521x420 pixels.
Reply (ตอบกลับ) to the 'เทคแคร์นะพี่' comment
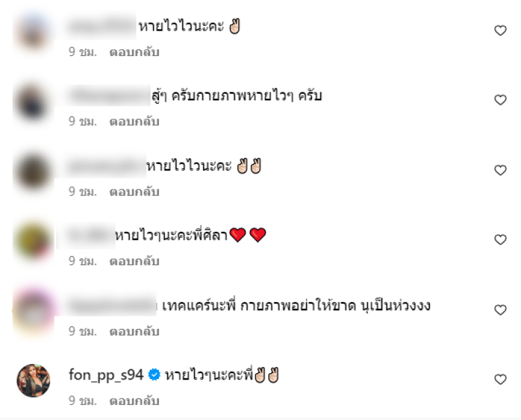point(134,331)
